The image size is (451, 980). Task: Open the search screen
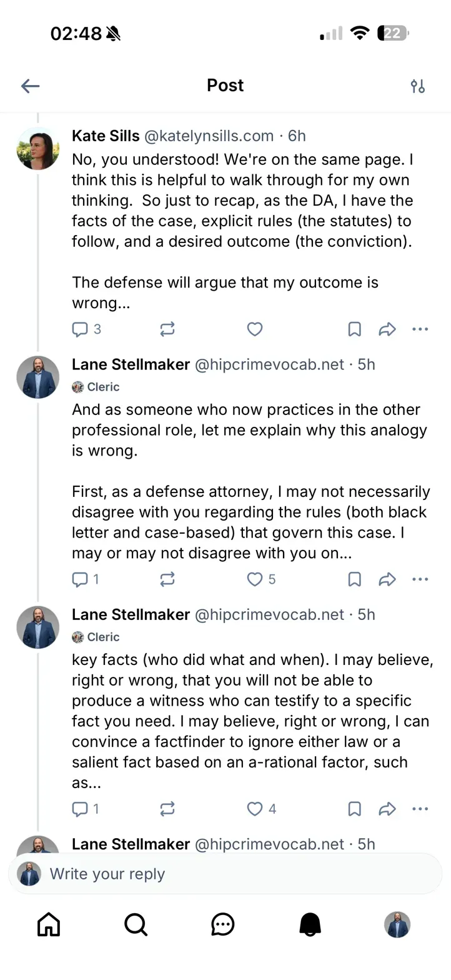(x=136, y=925)
